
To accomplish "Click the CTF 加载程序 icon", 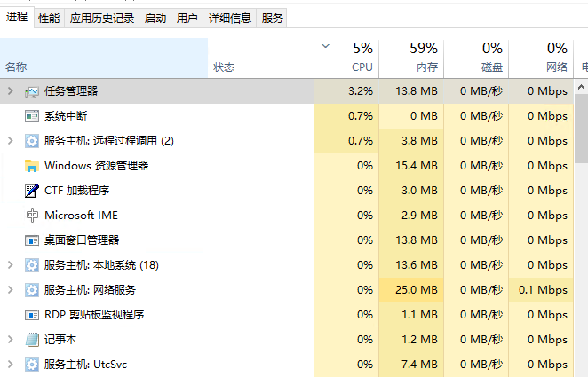I will pos(32,191).
